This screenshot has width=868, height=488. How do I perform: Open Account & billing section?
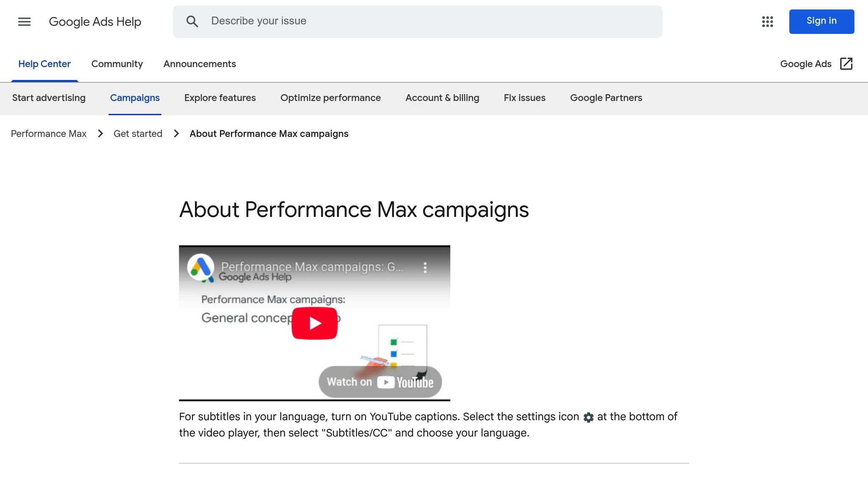[x=442, y=98]
